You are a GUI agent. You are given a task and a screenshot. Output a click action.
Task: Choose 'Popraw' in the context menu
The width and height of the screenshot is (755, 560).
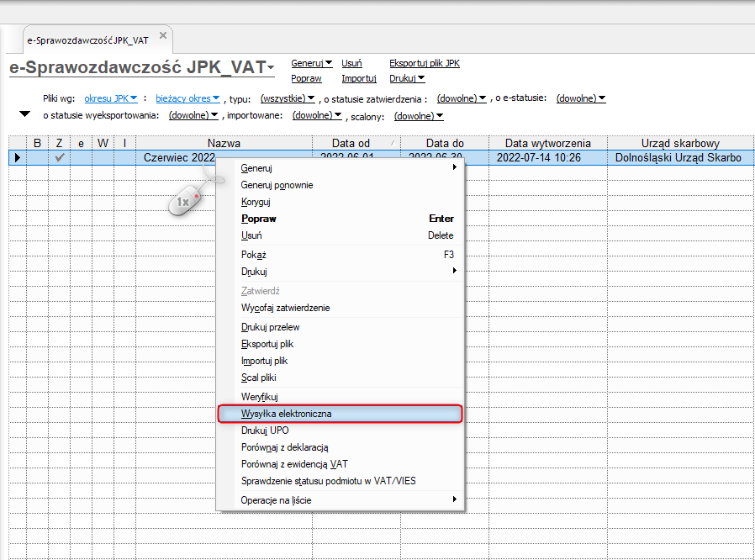click(340, 219)
